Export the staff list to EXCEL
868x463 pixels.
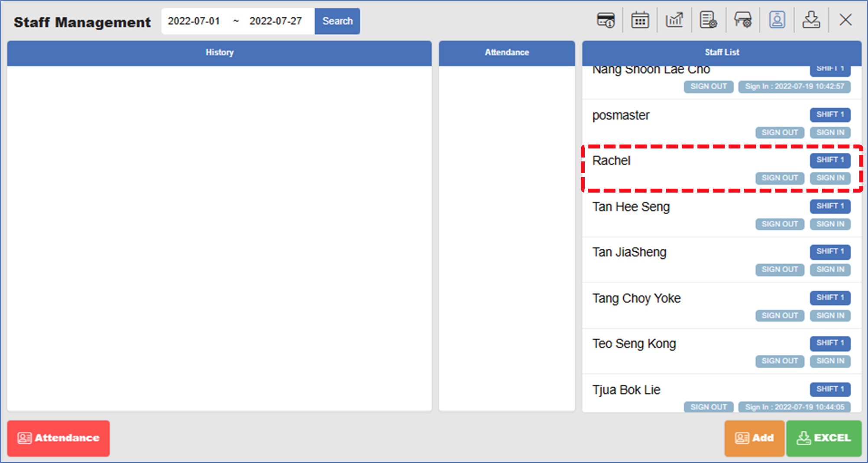(824, 438)
